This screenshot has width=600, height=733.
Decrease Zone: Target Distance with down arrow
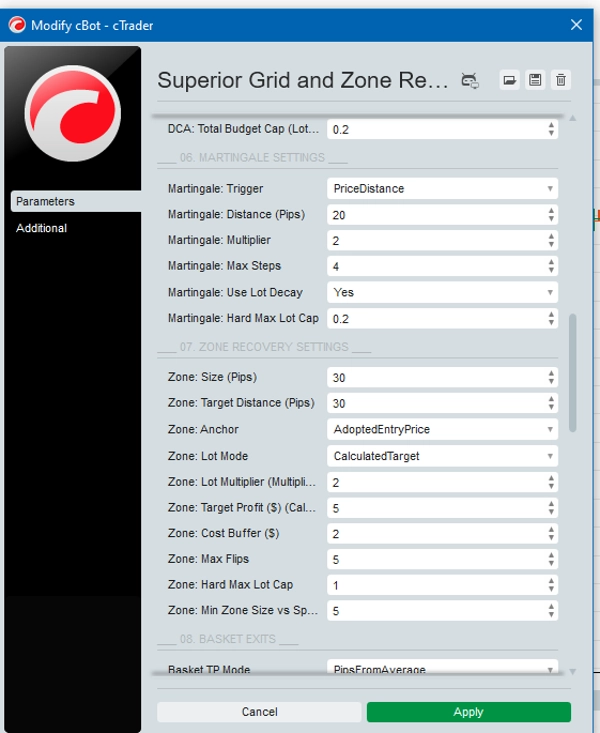551,408
